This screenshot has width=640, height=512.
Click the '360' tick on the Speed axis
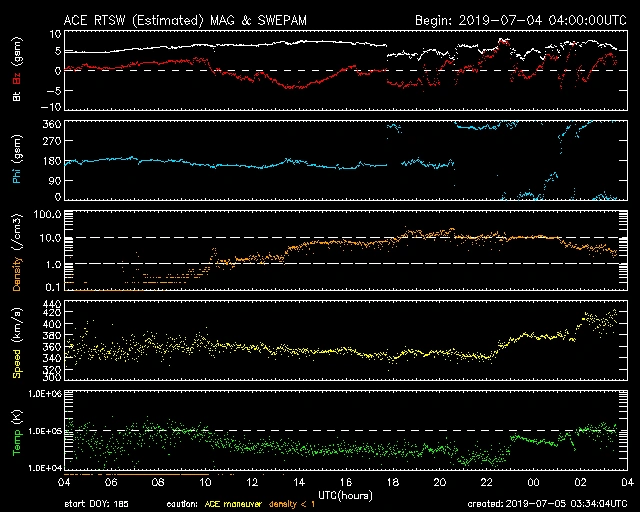pos(52,347)
